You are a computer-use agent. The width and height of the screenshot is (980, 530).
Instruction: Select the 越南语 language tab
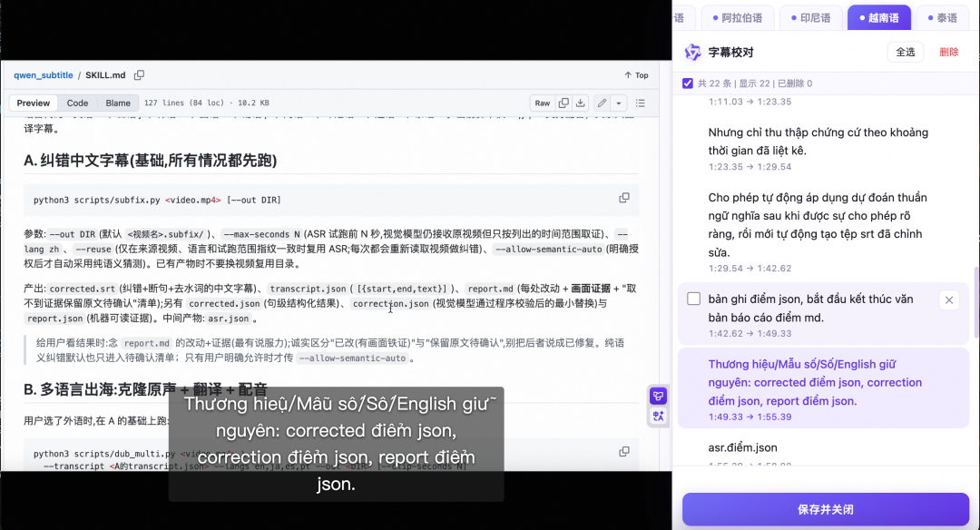pyautogui.click(x=878, y=17)
